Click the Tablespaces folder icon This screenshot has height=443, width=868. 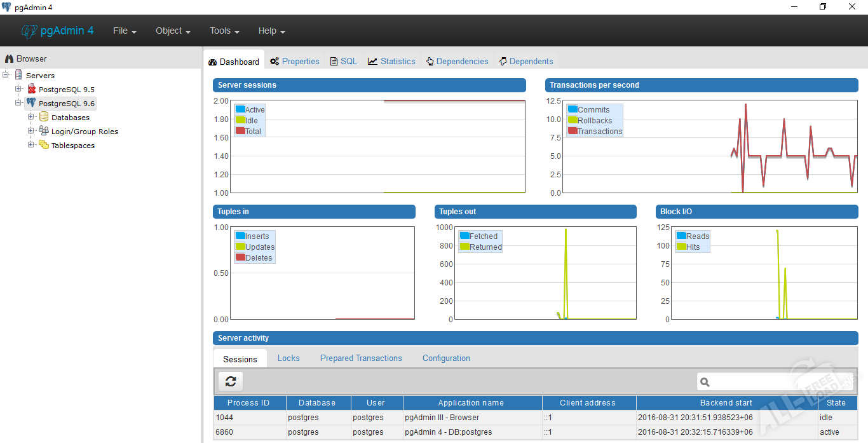tap(44, 145)
